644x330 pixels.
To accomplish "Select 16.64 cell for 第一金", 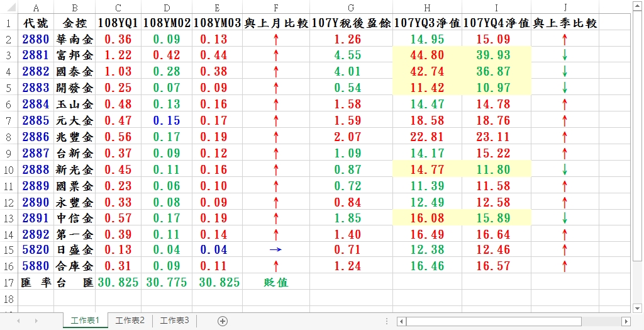I will click(x=497, y=234).
